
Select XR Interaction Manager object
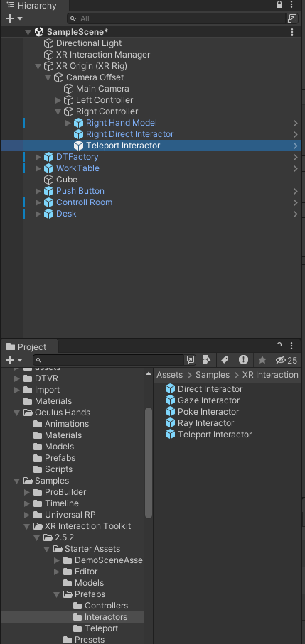click(103, 55)
